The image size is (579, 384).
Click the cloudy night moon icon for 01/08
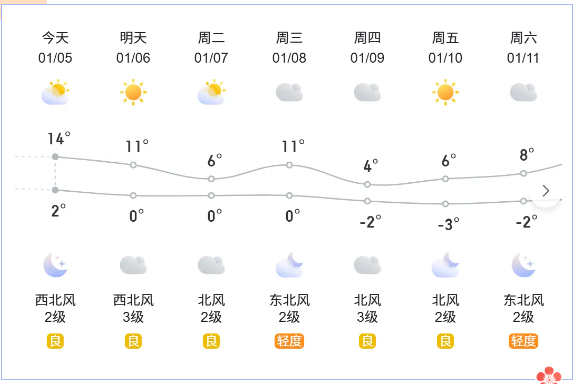[x=289, y=265]
